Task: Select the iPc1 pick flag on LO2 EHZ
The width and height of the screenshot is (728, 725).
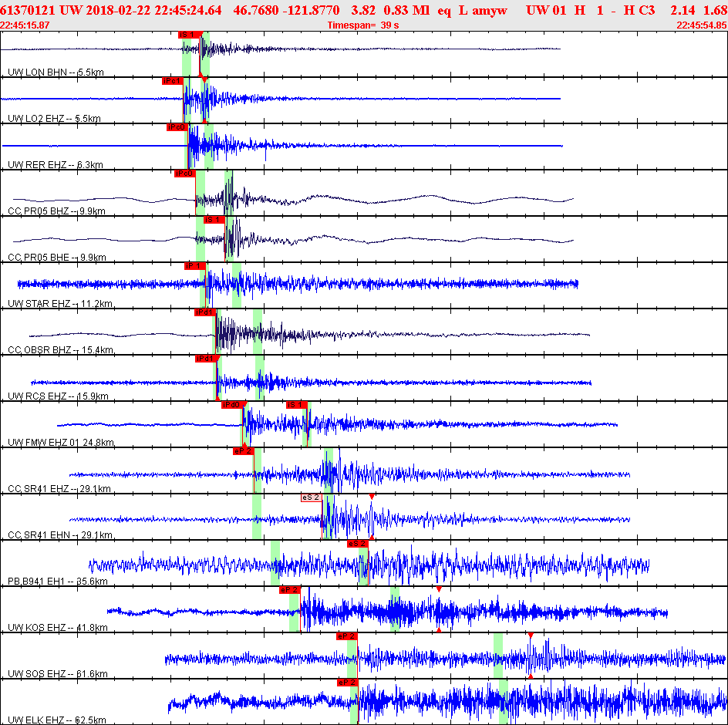Action: click(x=172, y=81)
